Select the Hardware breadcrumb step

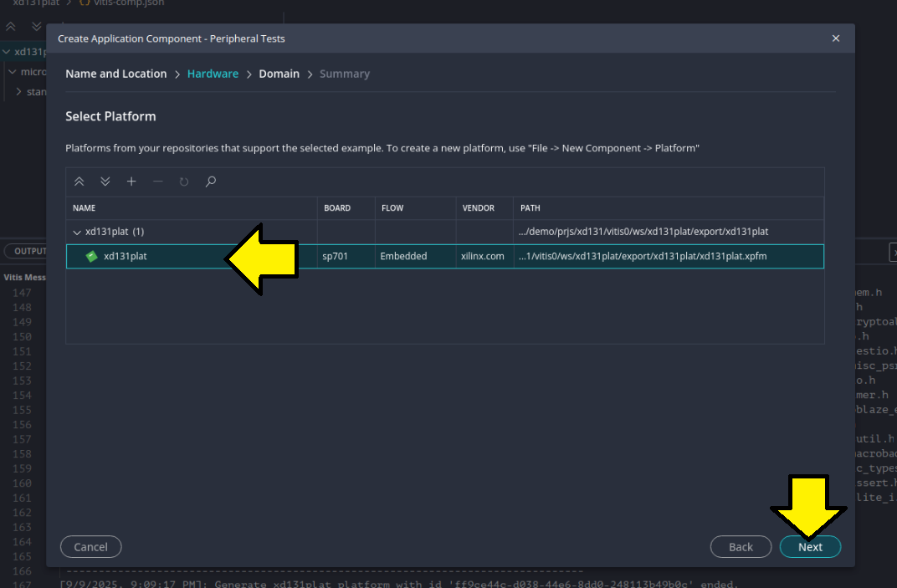click(213, 74)
